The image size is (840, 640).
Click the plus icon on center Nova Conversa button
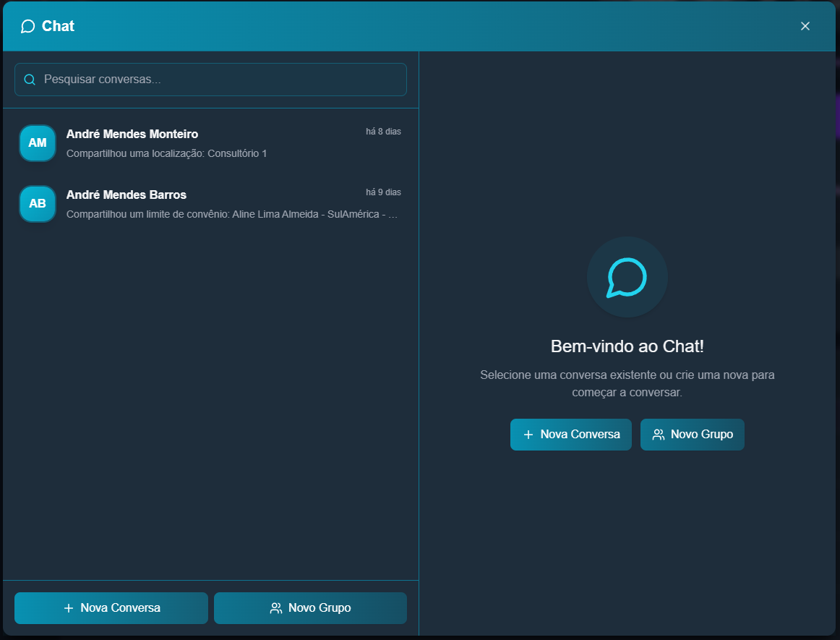[x=526, y=434]
